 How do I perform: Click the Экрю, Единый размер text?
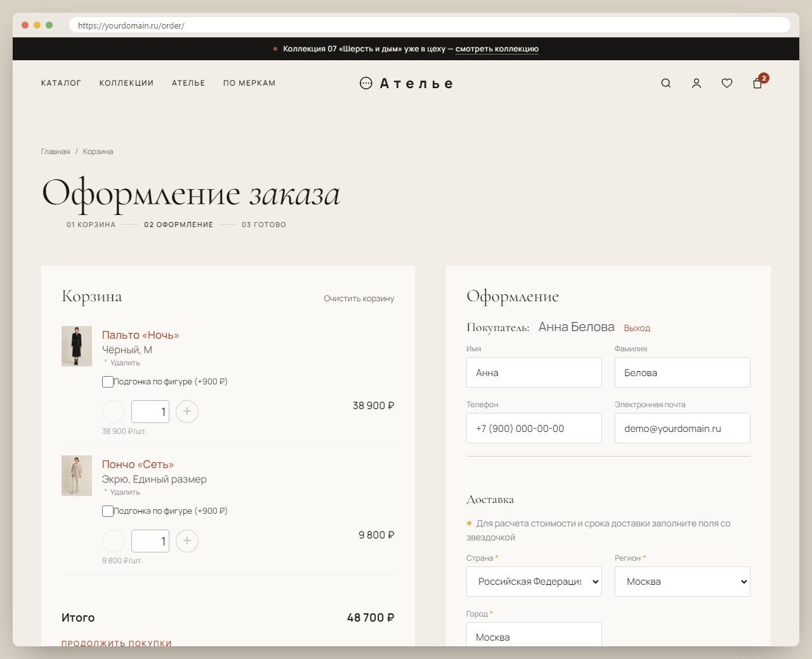154,480
